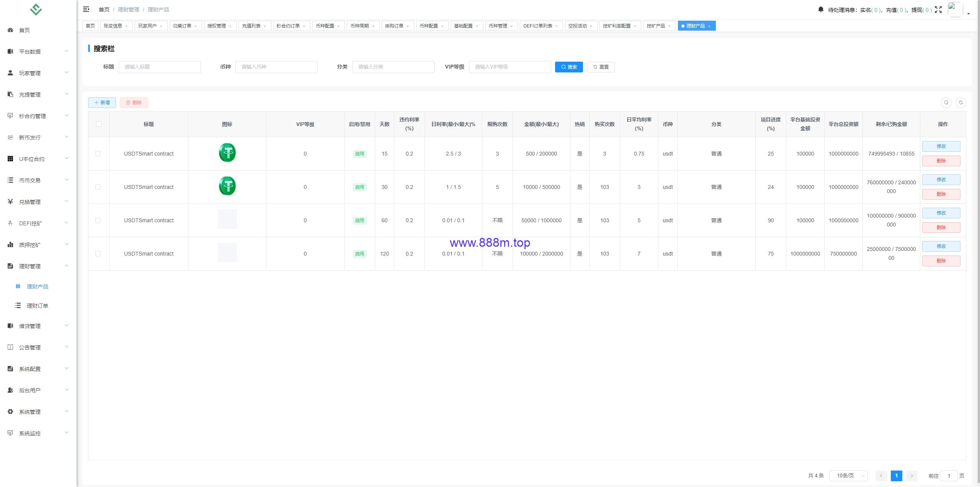Image resolution: width=980 pixels, height=487 pixels.
Task: Click the sidebar collapse hamburger icon
Action: coord(86,9)
